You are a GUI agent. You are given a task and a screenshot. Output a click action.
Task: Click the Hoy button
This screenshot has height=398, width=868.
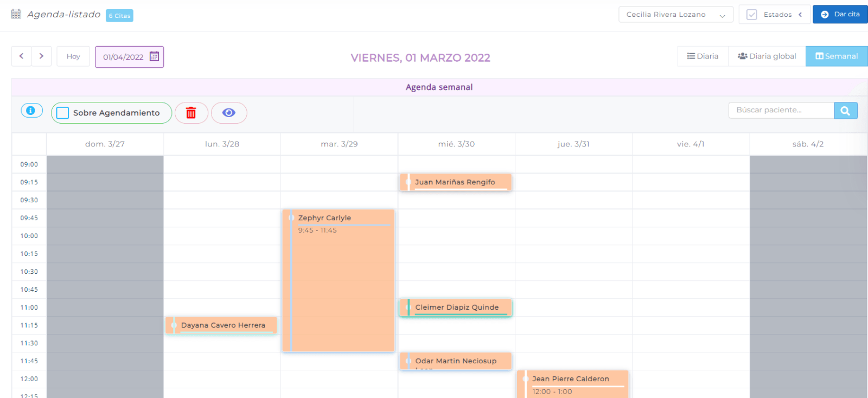73,56
